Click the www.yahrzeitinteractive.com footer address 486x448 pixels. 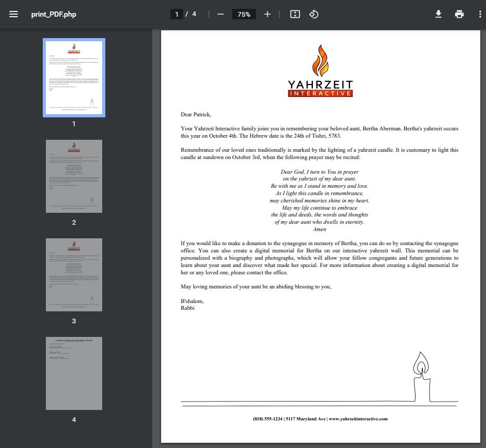click(358, 419)
